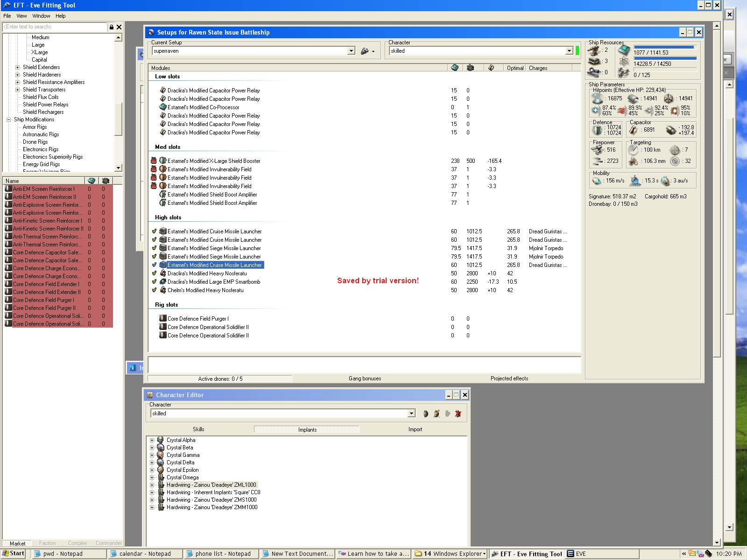747x560 pixels.
Task: Click the CPU usage progress bar
Action: 665,47
